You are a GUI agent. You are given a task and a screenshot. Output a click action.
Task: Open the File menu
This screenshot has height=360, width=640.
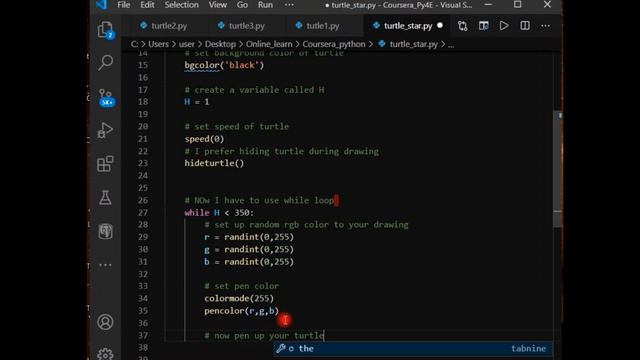tap(124, 5)
